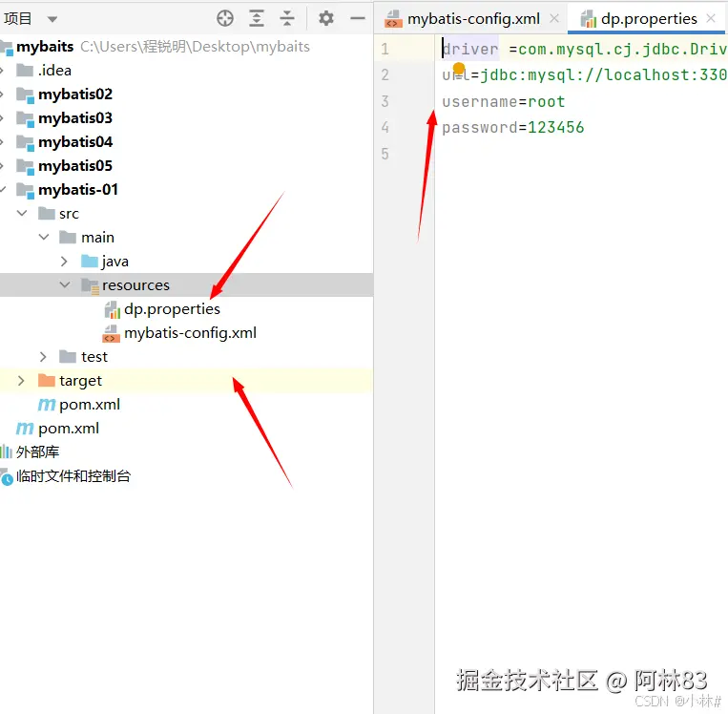Click the Maven icon of mybatis-01 pom.xml

point(47,405)
